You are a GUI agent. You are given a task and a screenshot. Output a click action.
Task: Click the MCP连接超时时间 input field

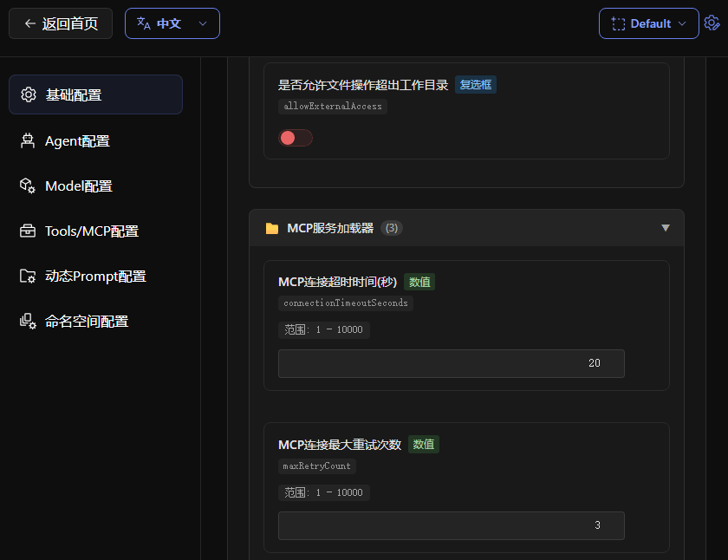(451, 363)
